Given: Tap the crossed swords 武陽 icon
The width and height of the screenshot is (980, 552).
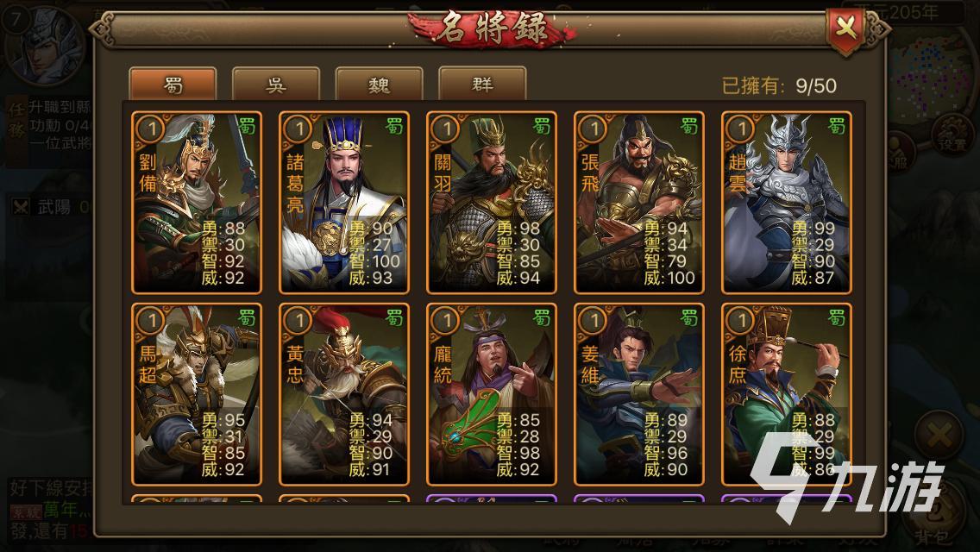Looking at the screenshot, I should (x=22, y=207).
